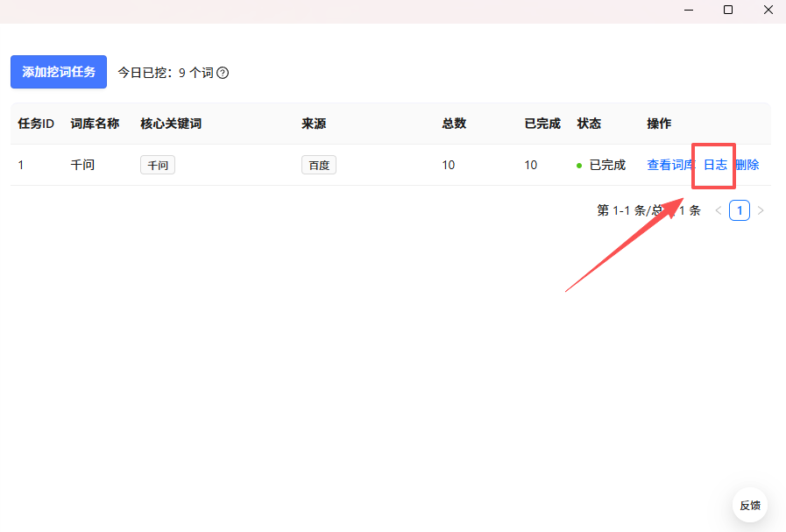Click the 来源 column header
The height and width of the screenshot is (532, 786).
point(314,124)
